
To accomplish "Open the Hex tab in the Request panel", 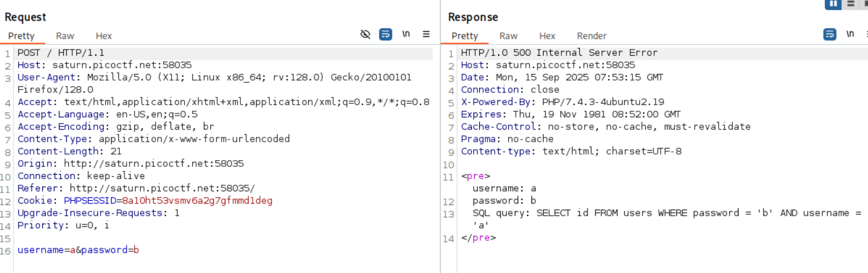I will [103, 36].
